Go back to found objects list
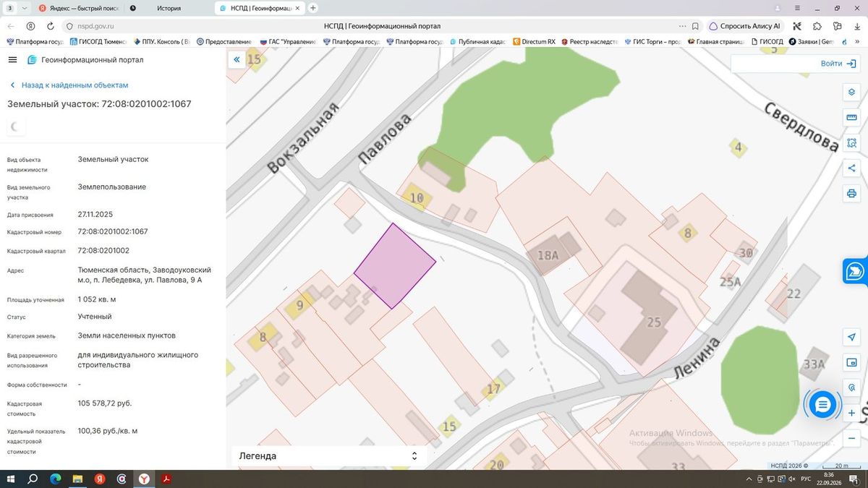The image size is (868, 488). pos(69,85)
